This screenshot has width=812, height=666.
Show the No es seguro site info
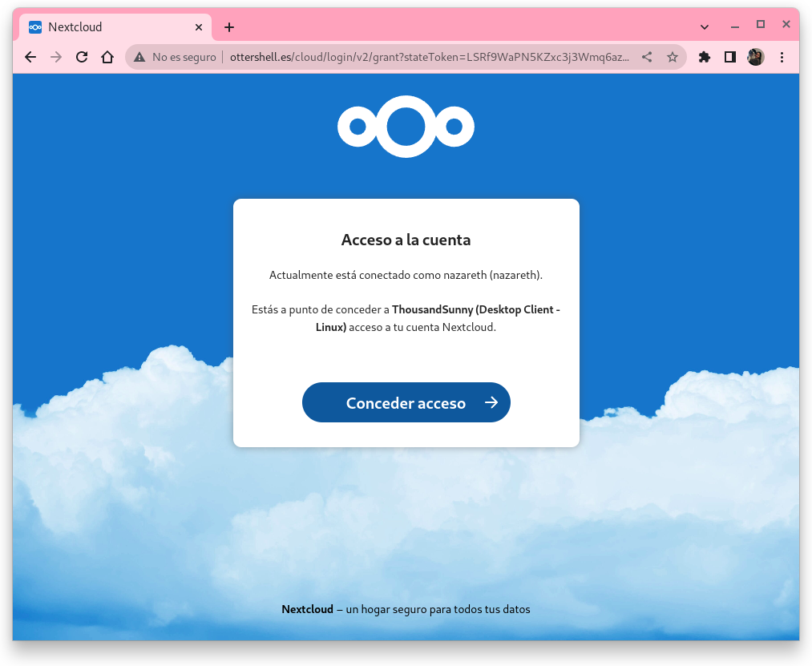(175, 57)
